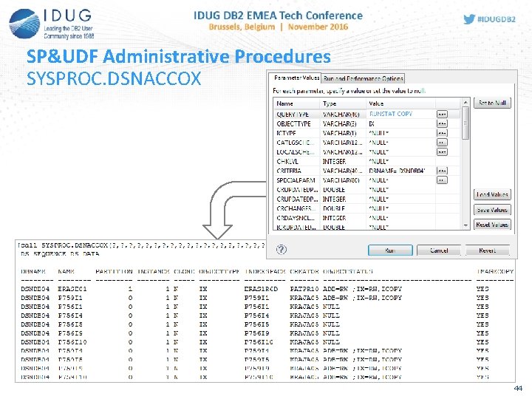Click the Reset Values button
This screenshot has height=399, width=532.
(492, 225)
